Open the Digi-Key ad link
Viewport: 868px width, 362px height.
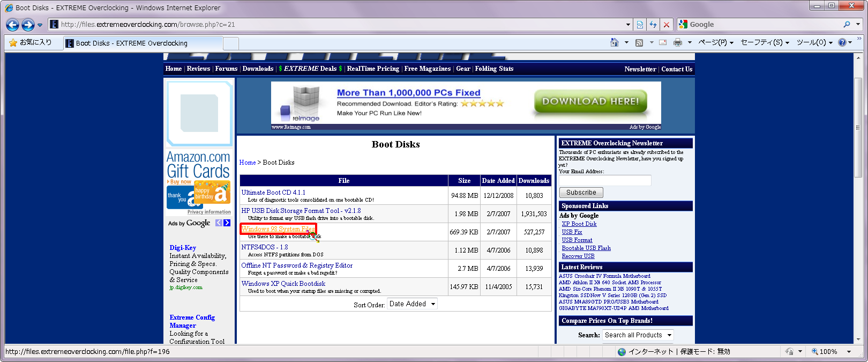tap(183, 248)
